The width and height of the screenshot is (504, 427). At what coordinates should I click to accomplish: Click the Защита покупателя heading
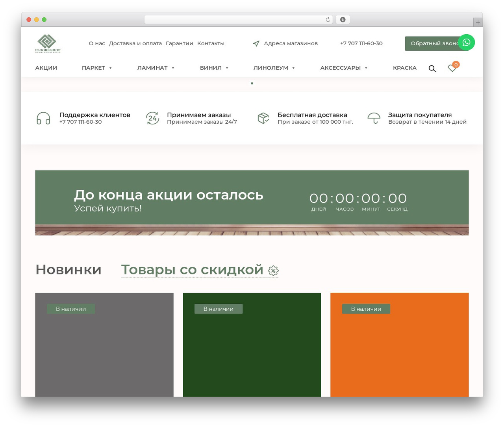click(420, 115)
